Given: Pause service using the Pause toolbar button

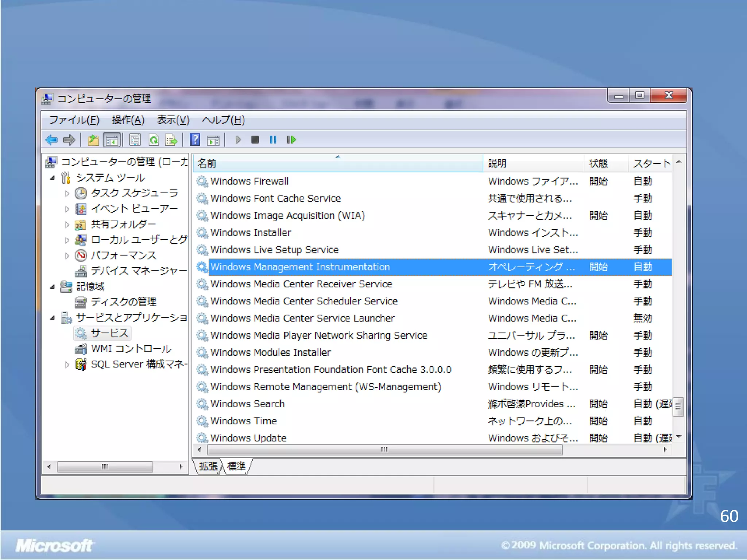Looking at the screenshot, I should pos(273,140).
